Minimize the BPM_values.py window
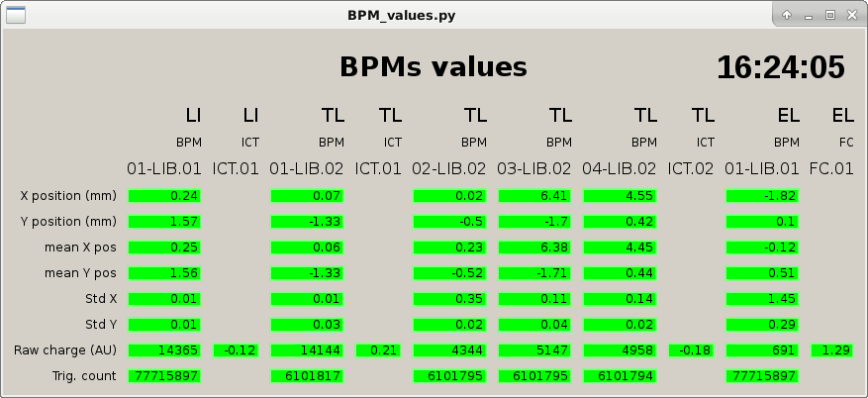The width and height of the screenshot is (868, 398). click(x=809, y=15)
